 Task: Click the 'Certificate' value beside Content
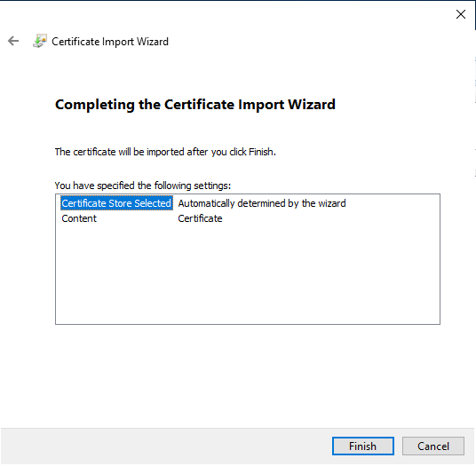(200, 218)
